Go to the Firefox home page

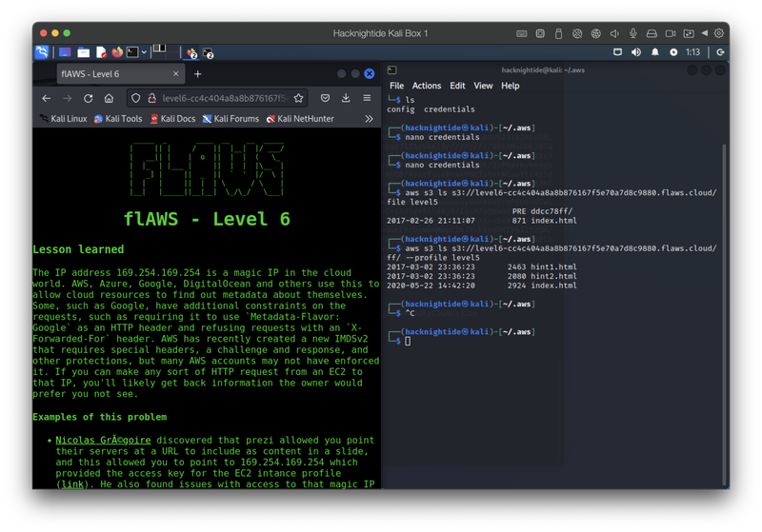(x=110, y=98)
